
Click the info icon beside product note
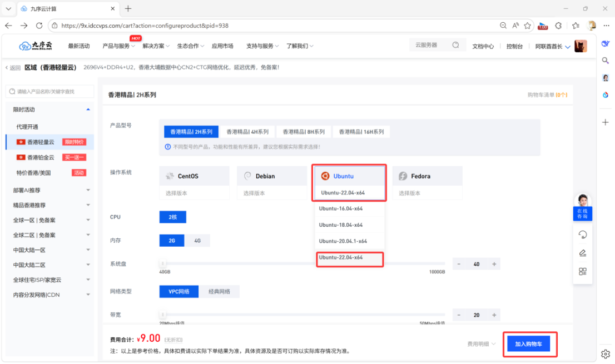tap(167, 147)
